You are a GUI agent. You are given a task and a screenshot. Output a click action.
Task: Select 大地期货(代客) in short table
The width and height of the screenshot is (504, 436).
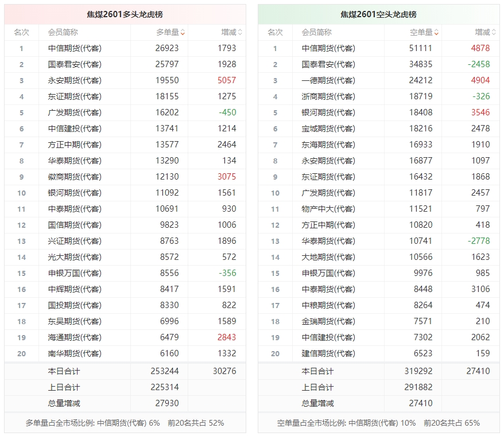328,257
